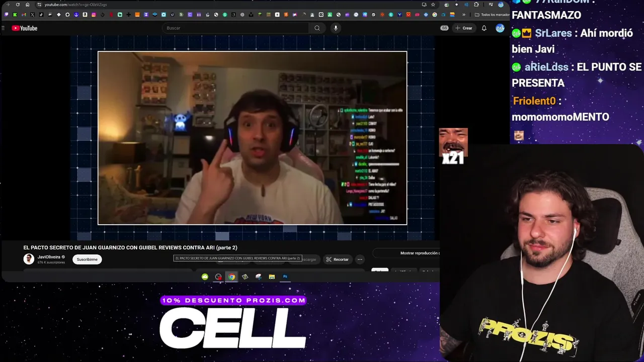Go to browser home page
Viewport: 644px width, 362px height.
tap(27, 5)
